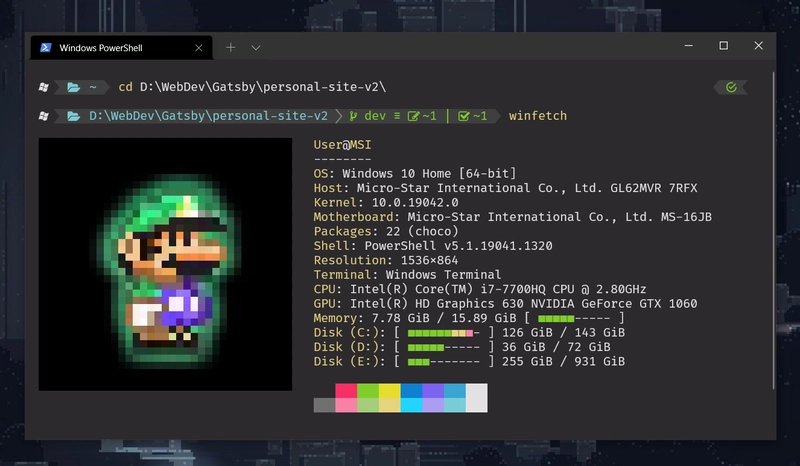
Task: Click the red color swatch in the palette
Action: click(x=346, y=391)
